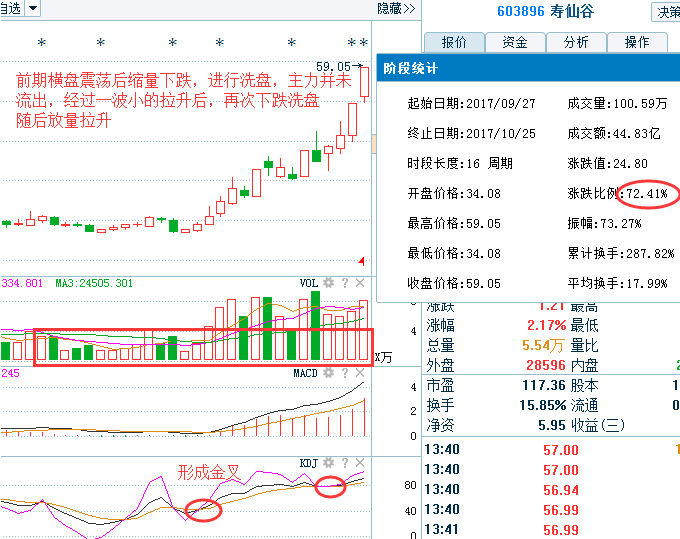This screenshot has height=539, width=680.
Task: Open KDJ indicator help question mark
Action: point(345,463)
